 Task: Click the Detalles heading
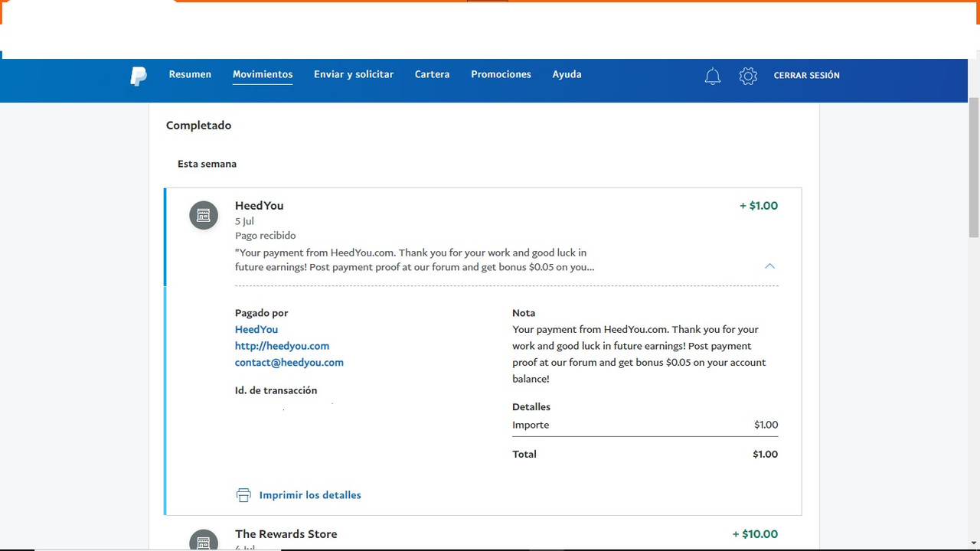(531, 407)
